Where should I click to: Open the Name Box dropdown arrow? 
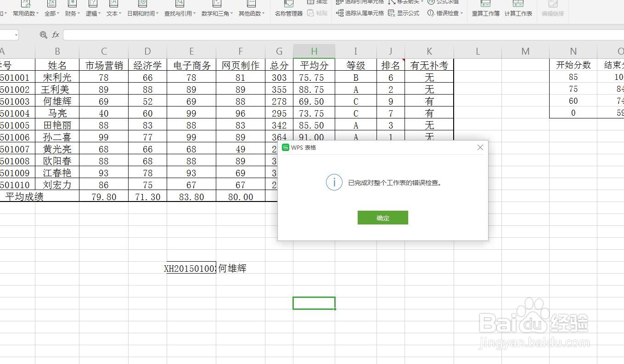coord(16,35)
